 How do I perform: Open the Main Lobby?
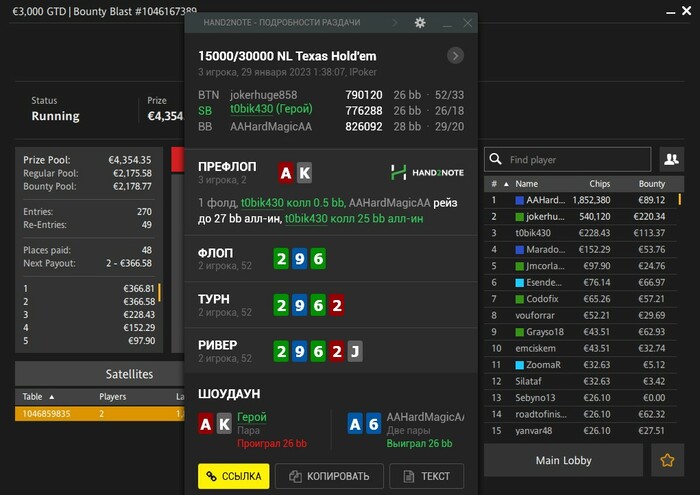click(x=563, y=460)
